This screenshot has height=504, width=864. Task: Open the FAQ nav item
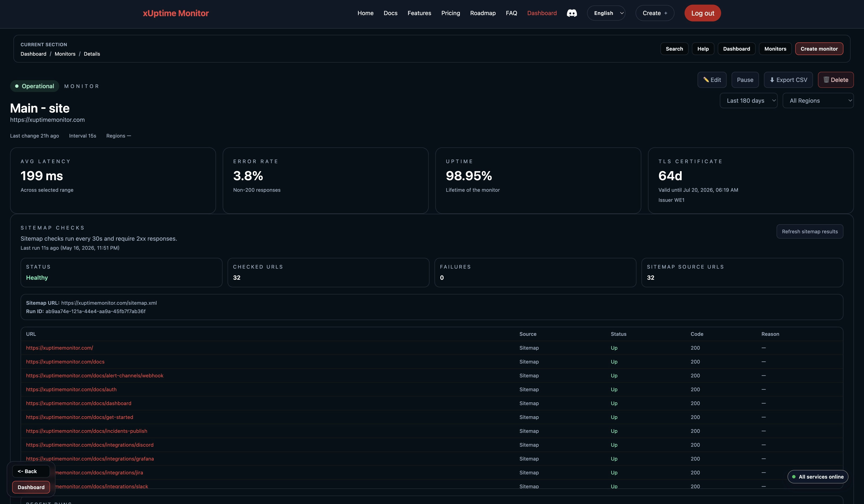(x=511, y=13)
